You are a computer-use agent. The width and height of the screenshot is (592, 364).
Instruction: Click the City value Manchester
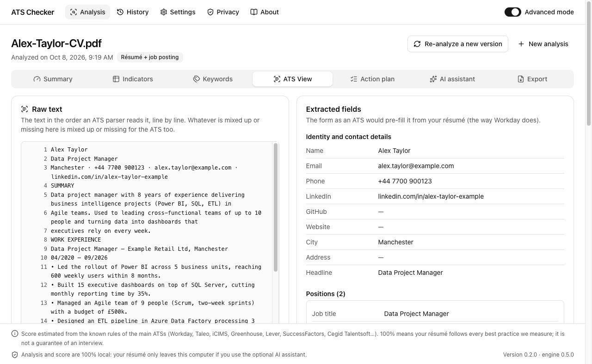click(396, 242)
